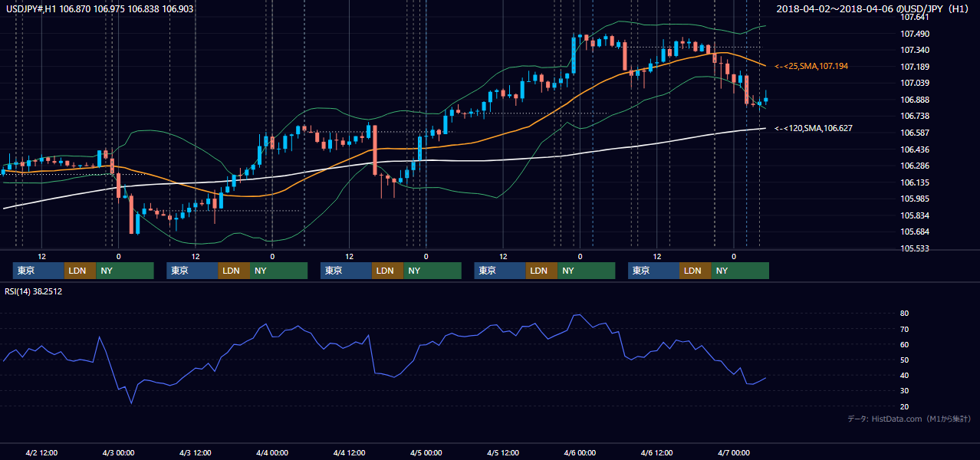
Task: Click RSI scale value 50
Action: pyautogui.click(x=904, y=360)
